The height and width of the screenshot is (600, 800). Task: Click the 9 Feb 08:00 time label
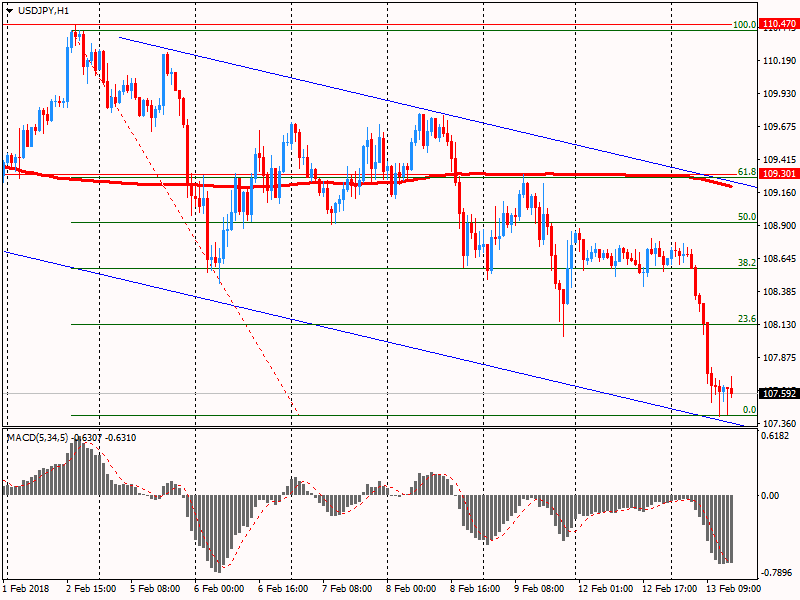point(539,588)
